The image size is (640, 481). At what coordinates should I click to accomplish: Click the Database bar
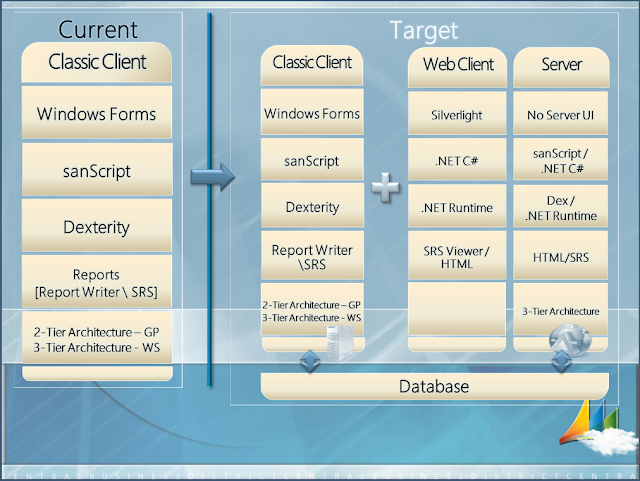435,386
